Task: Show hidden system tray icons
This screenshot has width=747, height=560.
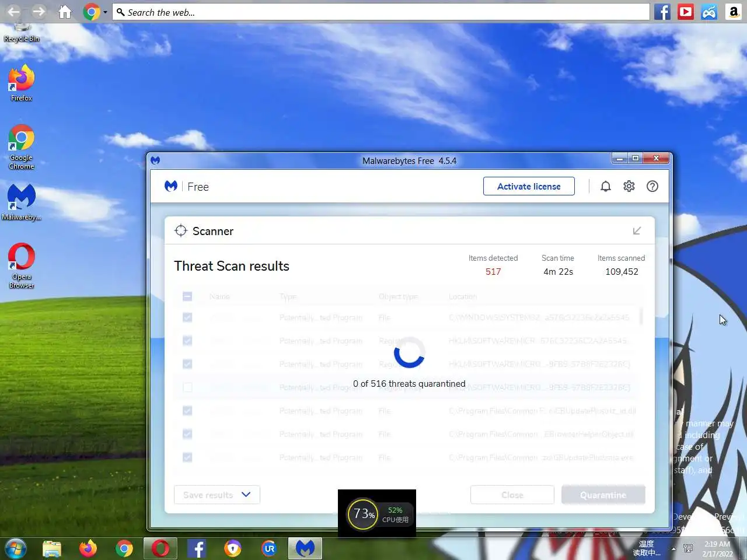Action: coord(673,549)
